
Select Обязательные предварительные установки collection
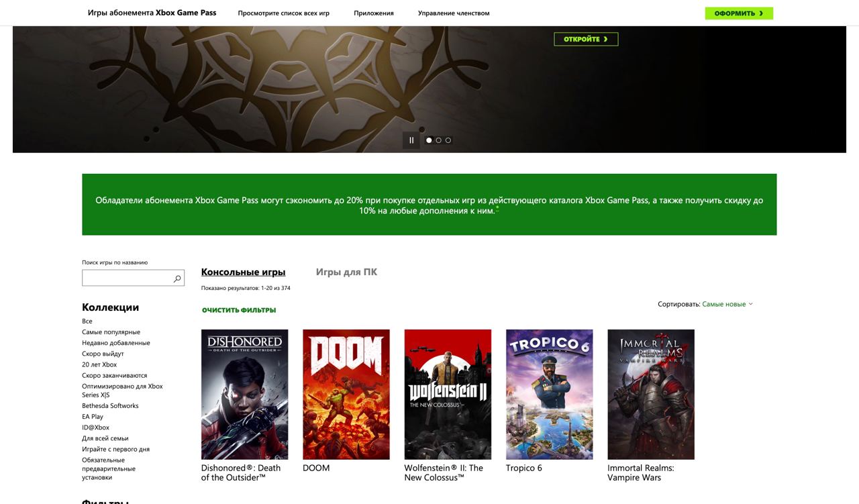pyautogui.click(x=109, y=468)
